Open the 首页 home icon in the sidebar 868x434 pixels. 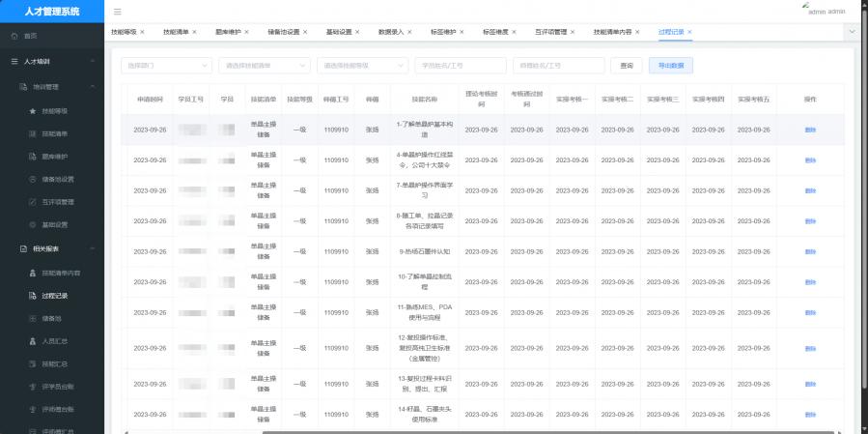point(14,36)
